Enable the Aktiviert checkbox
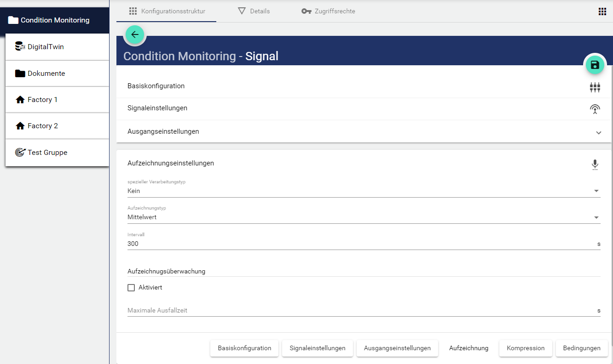Viewport: 613px width, 364px height. coord(131,288)
